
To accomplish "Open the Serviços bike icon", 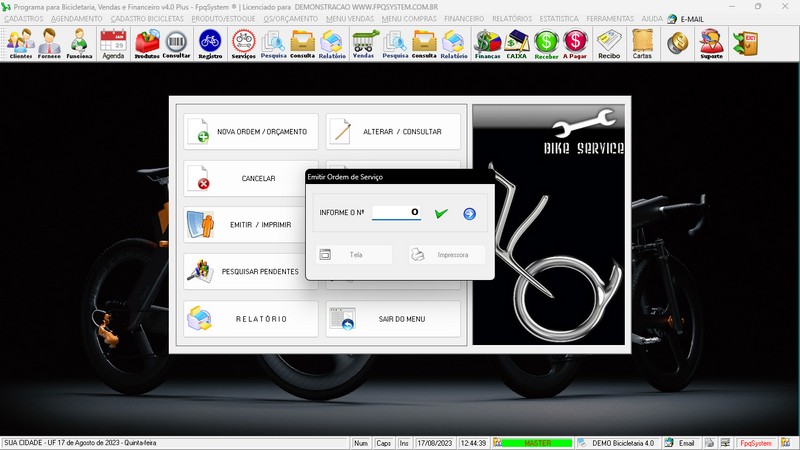I will [x=244, y=44].
